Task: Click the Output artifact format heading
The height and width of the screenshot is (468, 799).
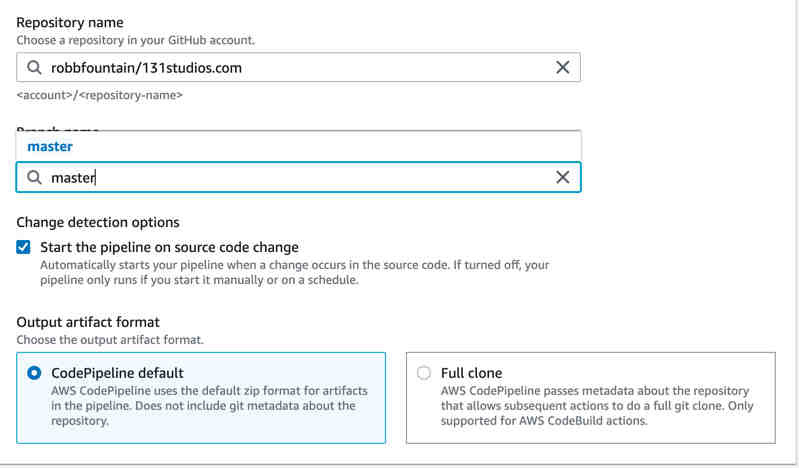Action: pos(88,322)
